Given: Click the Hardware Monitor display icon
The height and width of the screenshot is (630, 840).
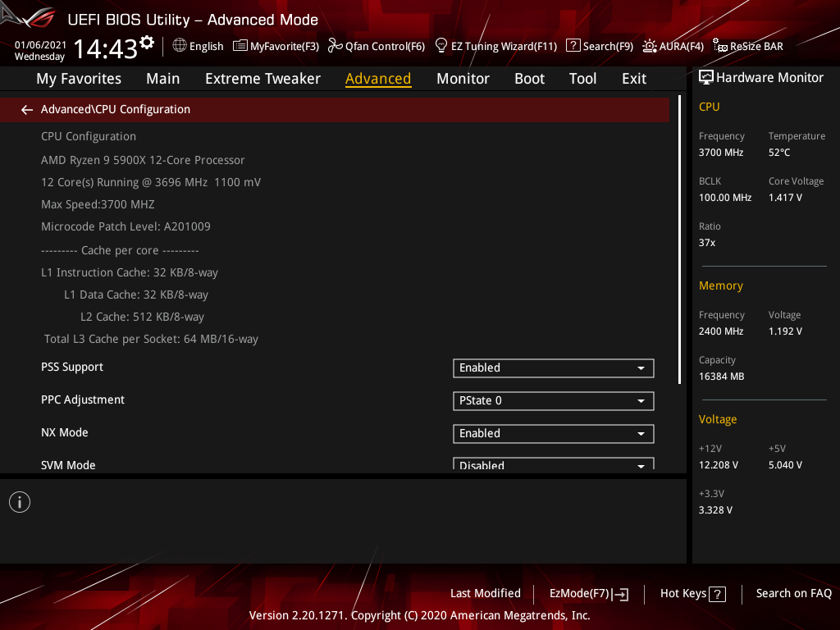Looking at the screenshot, I should [x=706, y=78].
